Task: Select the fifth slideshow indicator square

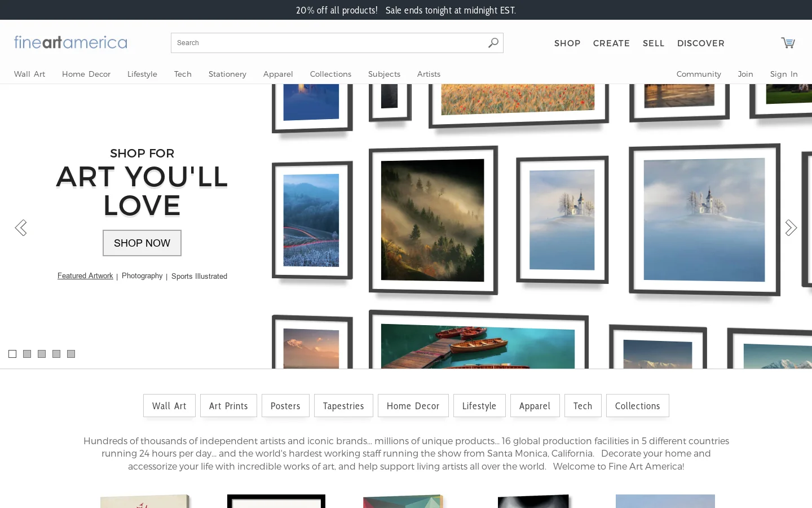Action: point(71,354)
